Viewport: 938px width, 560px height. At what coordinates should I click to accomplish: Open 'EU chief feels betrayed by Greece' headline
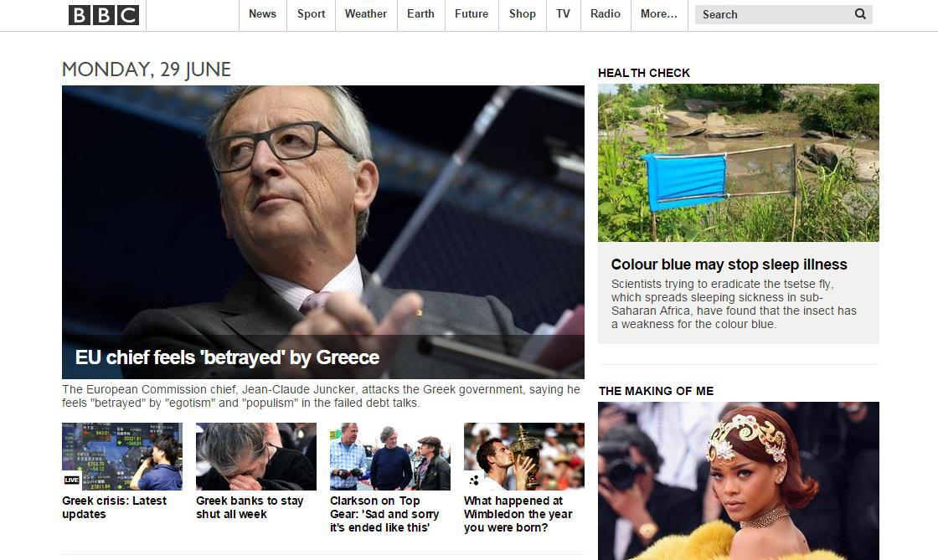pyautogui.click(x=227, y=357)
